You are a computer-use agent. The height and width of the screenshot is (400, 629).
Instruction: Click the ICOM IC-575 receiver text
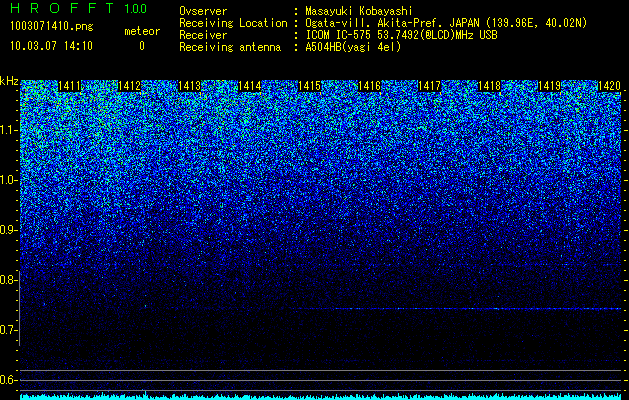(401, 35)
